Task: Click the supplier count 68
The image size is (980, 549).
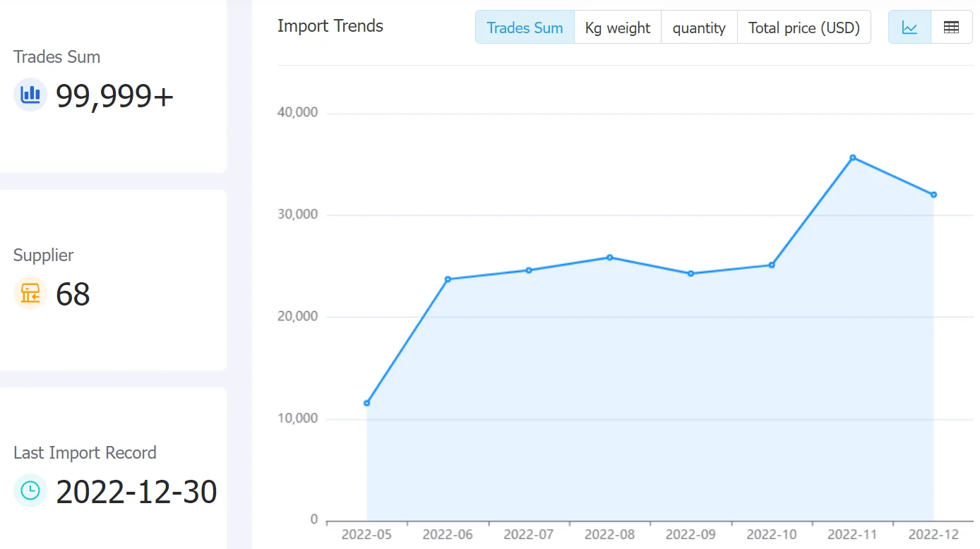Action: coord(73,294)
